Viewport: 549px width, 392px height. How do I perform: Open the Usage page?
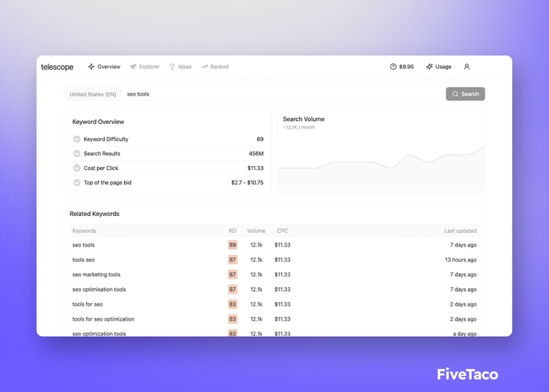(439, 67)
